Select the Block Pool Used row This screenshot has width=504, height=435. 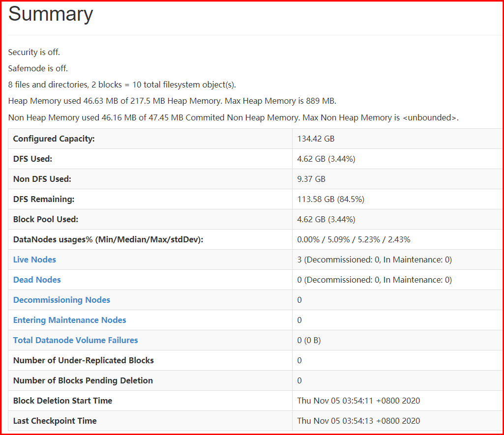148,219
